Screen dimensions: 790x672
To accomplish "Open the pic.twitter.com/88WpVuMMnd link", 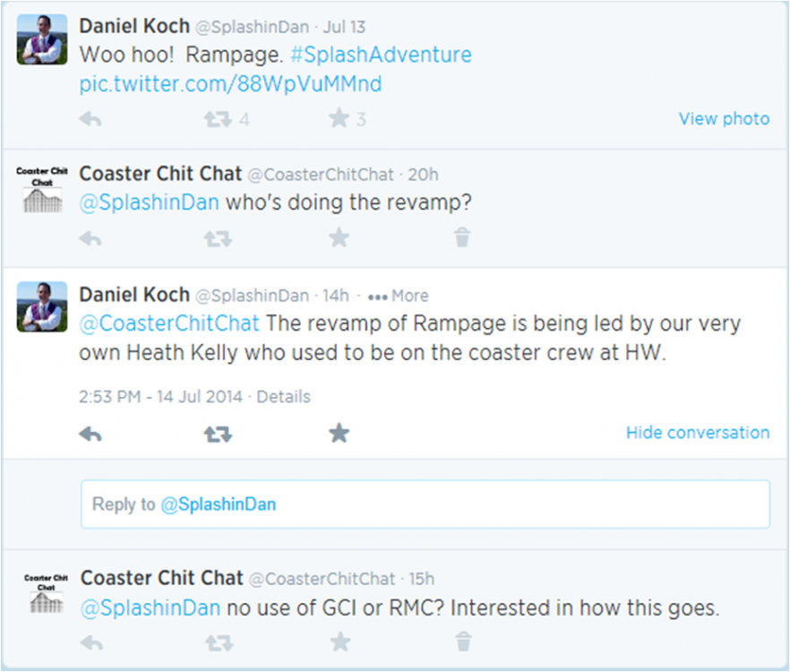I will pyautogui.click(x=230, y=84).
